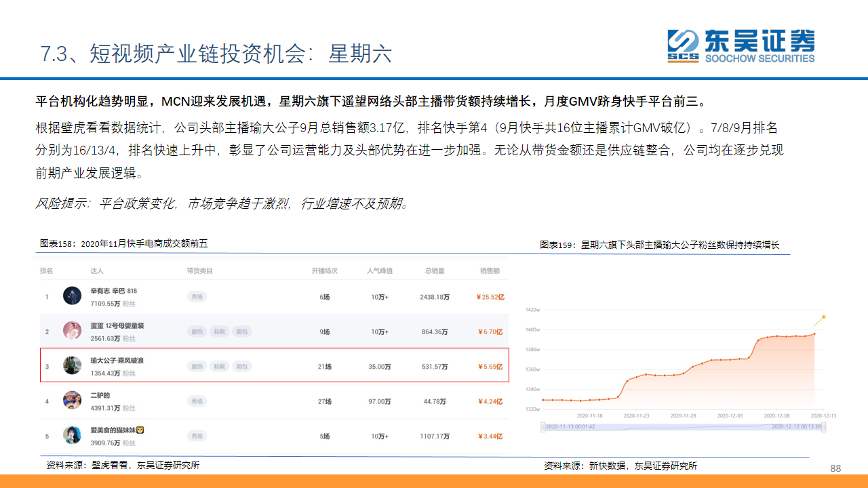
Task: Click follower count 3909.76万 粉丝
Action: (x=113, y=443)
